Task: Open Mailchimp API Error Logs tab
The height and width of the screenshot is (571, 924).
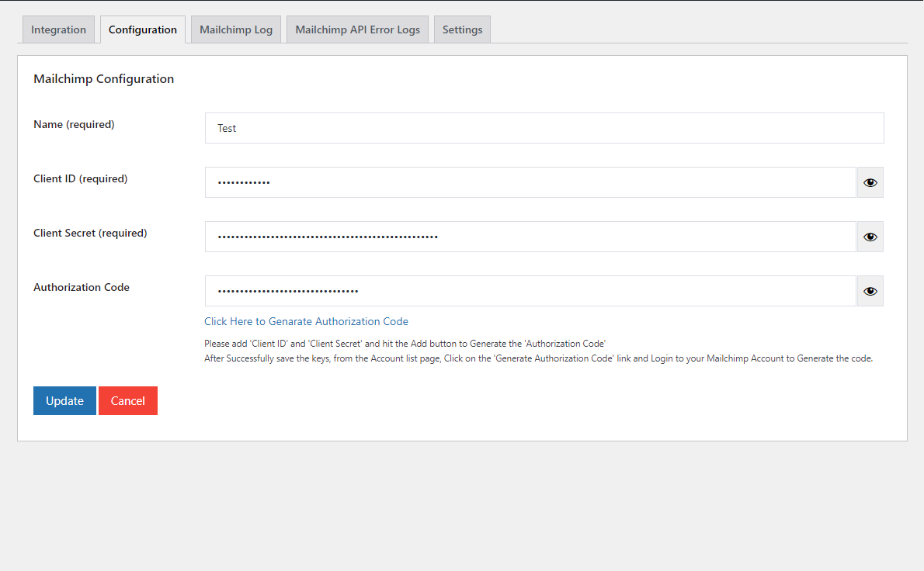Action: (357, 29)
